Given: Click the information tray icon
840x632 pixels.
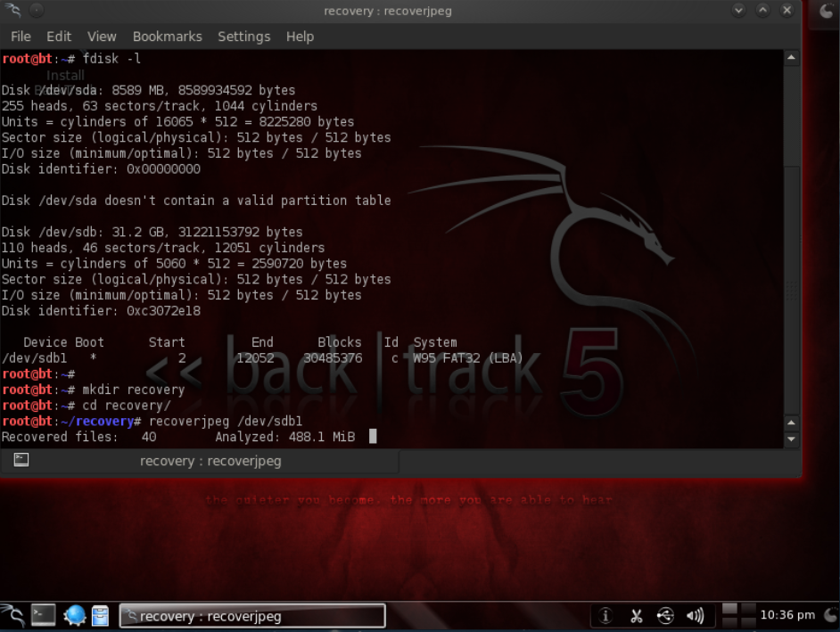Looking at the screenshot, I should click(x=605, y=616).
